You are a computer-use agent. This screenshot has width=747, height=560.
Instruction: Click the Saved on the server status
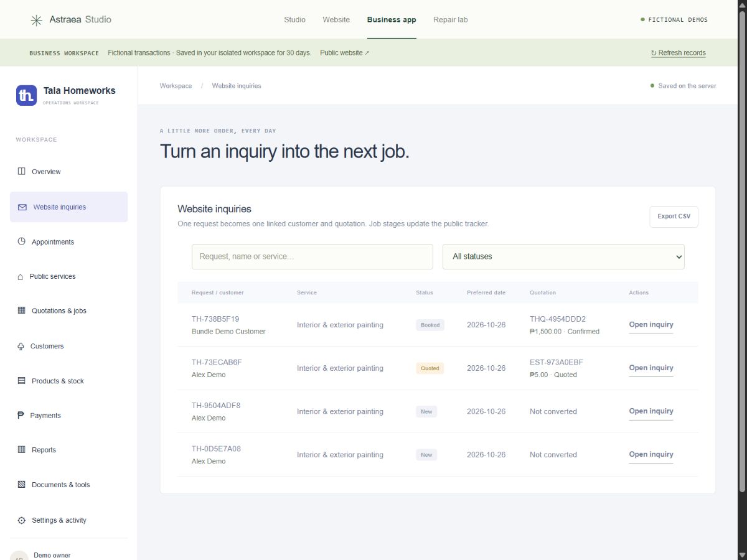(x=684, y=86)
